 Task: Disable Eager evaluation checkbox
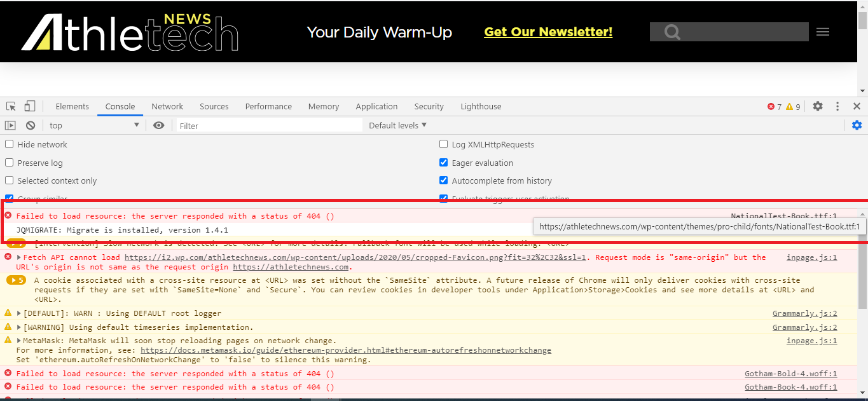444,163
